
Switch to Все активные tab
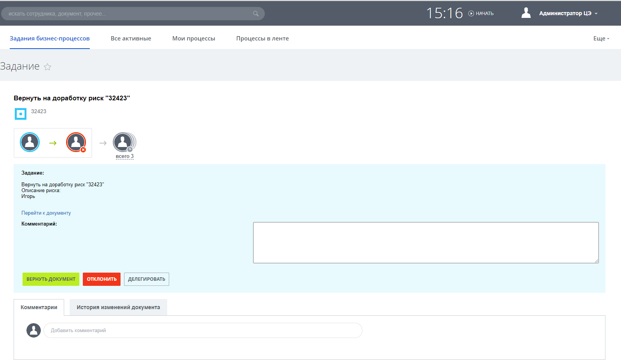pos(131,38)
